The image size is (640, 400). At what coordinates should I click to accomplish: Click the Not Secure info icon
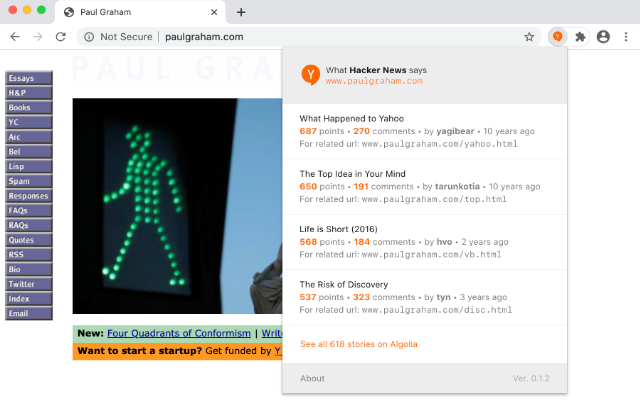pyautogui.click(x=89, y=37)
